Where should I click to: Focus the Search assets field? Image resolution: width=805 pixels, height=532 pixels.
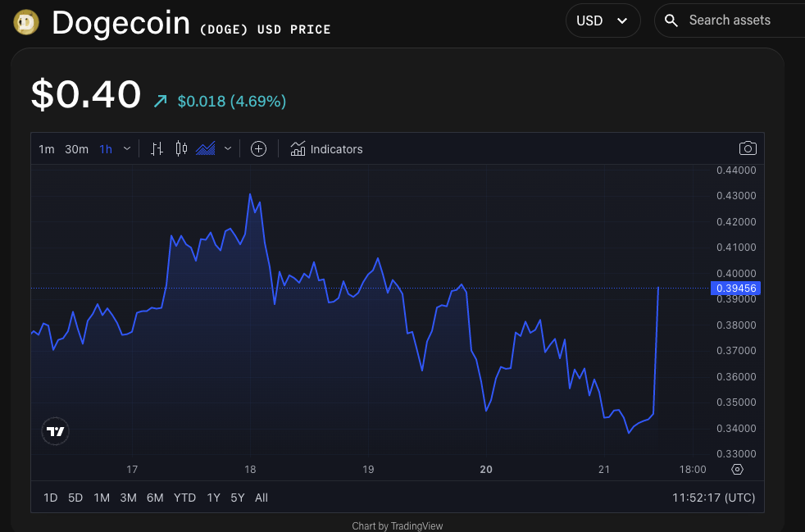click(x=738, y=20)
